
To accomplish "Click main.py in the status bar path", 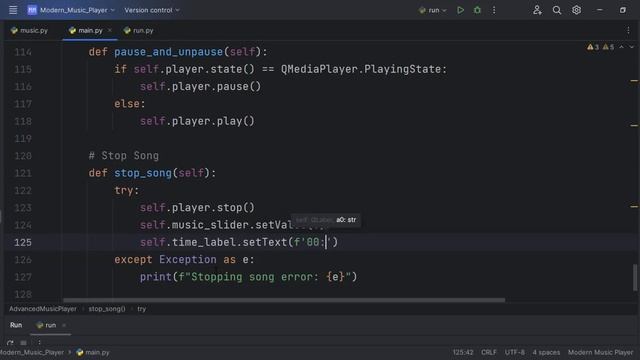I will pos(93,353).
